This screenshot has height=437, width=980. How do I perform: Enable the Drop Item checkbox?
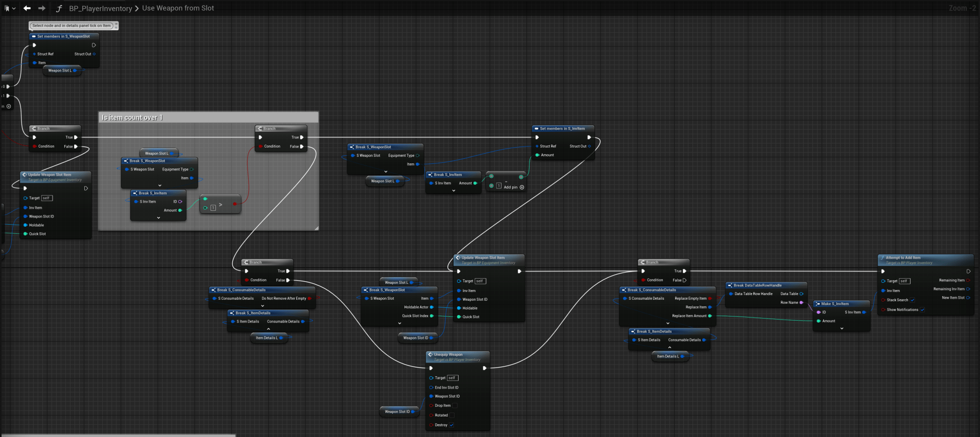click(x=455, y=406)
